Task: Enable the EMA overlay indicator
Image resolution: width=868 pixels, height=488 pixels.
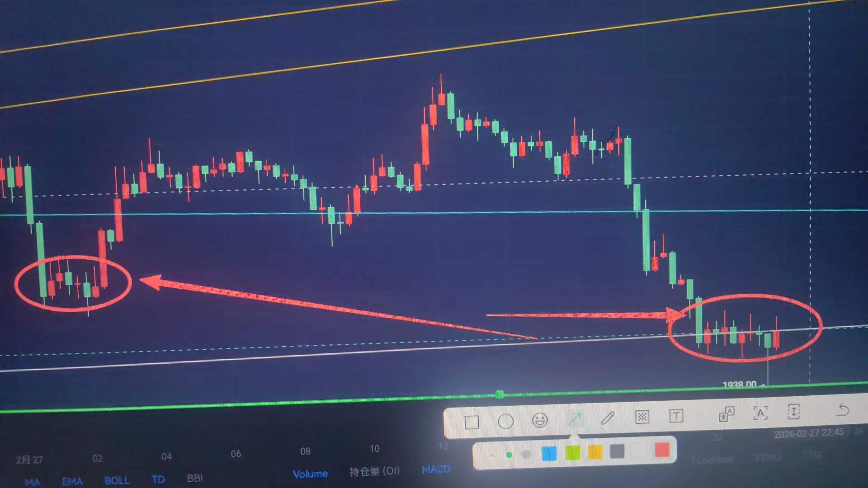Action: tap(72, 481)
